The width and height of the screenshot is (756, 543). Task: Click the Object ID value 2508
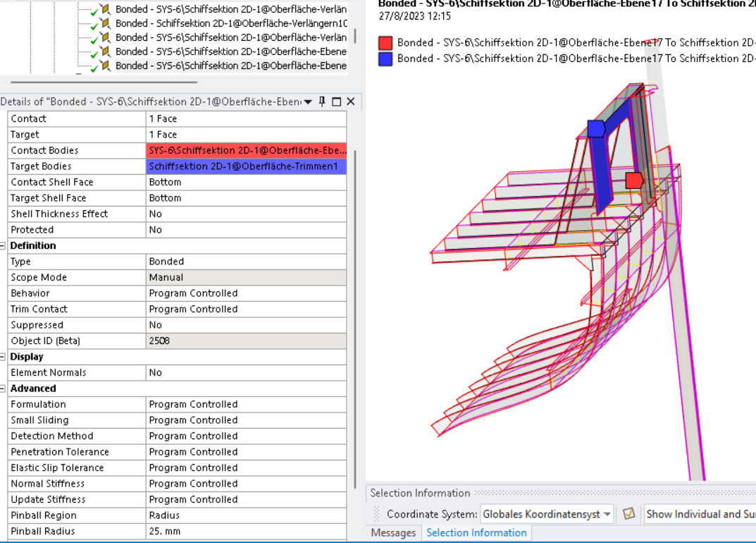click(x=247, y=341)
